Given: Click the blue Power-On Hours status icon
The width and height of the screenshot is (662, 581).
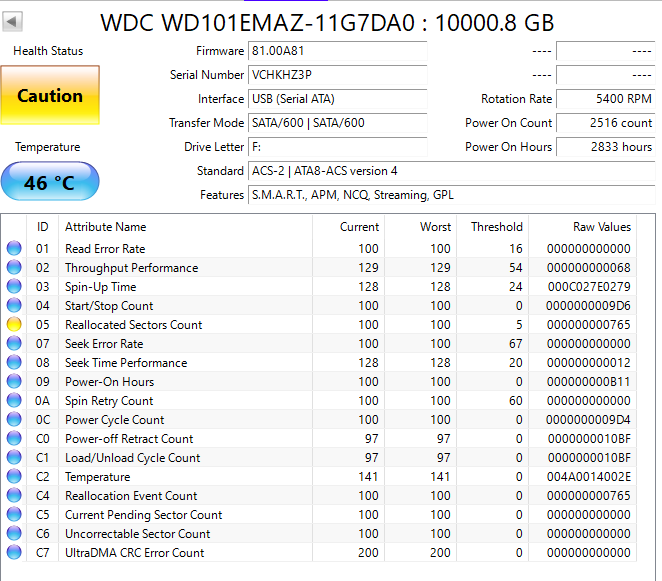Looking at the screenshot, I should click(14, 382).
